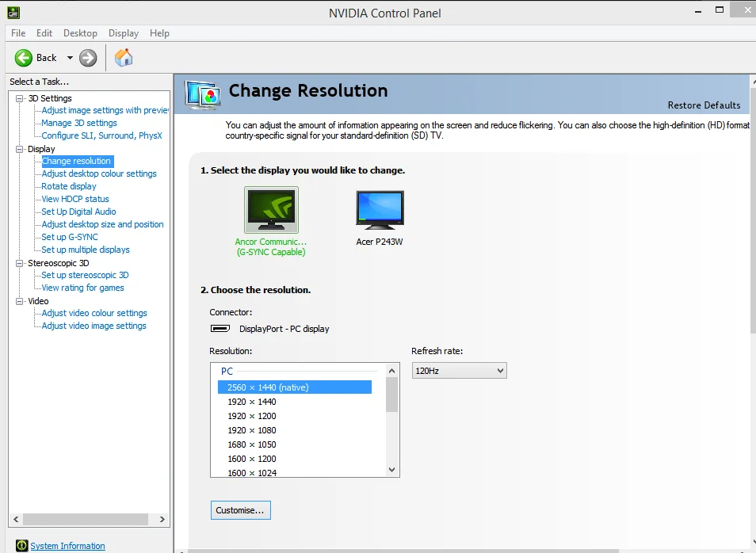Open the File menu
Image resolution: width=756 pixels, height=553 pixels.
(18, 33)
